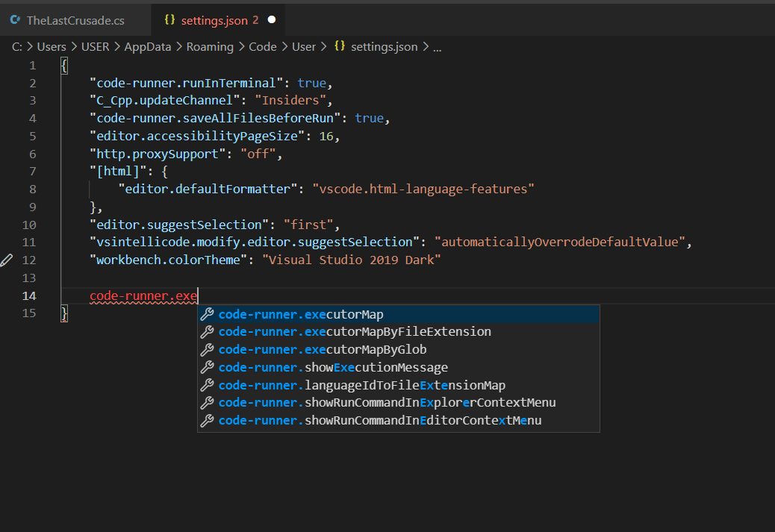775x532 pixels.
Task: Click the "editor.defaultFormatter" key
Action: [x=208, y=189]
